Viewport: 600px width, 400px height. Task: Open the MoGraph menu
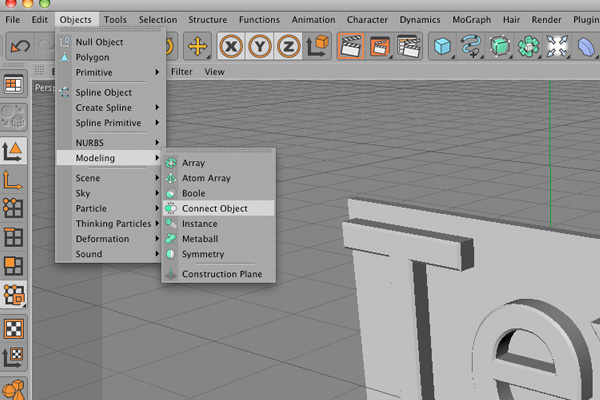coord(471,20)
